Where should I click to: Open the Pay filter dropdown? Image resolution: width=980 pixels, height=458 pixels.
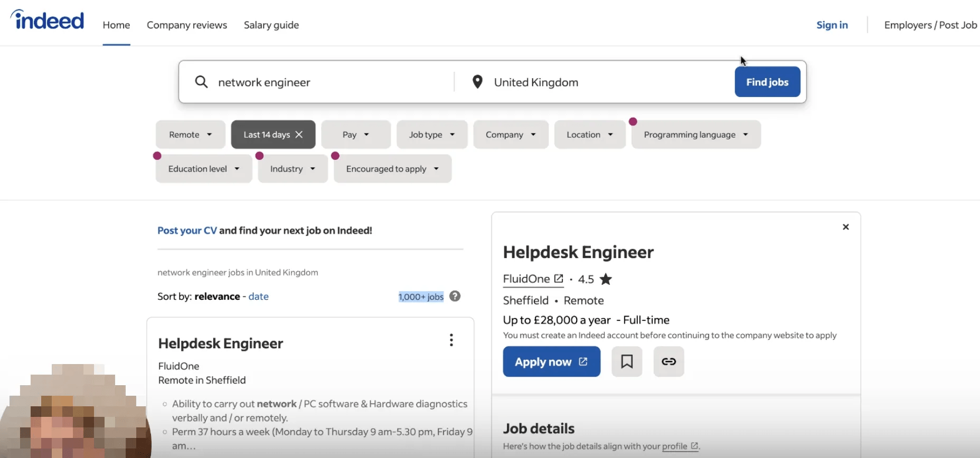355,135
